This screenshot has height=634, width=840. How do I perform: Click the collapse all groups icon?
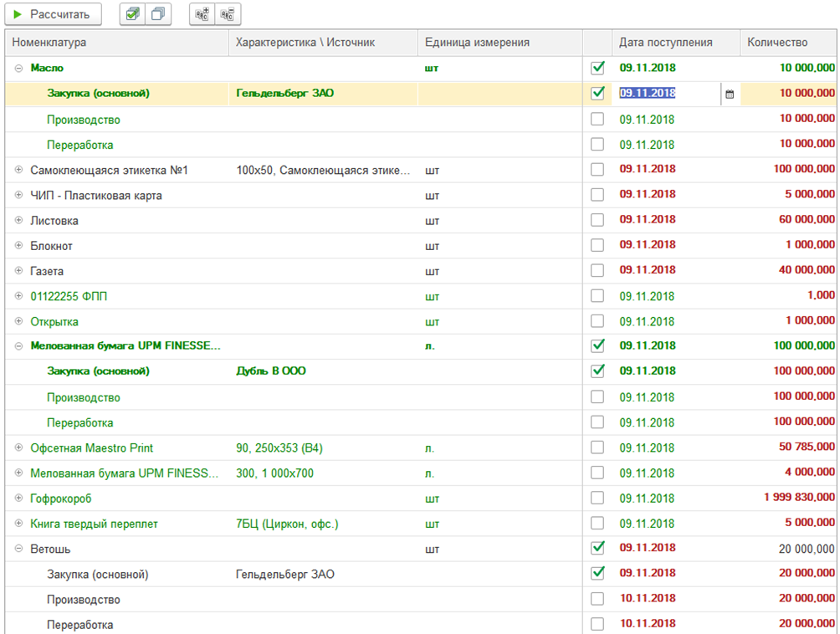(x=227, y=14)
